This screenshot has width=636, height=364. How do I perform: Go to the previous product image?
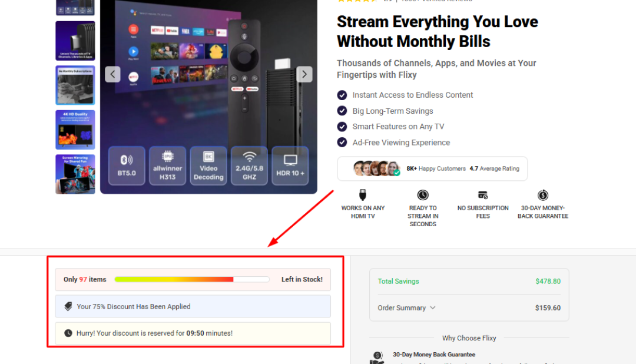click(112, 74)
